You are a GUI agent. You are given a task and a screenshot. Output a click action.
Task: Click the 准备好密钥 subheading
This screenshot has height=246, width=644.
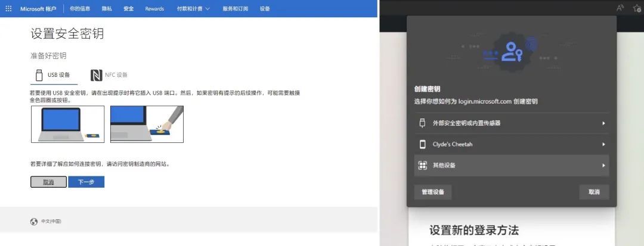(x=48, y=56)
